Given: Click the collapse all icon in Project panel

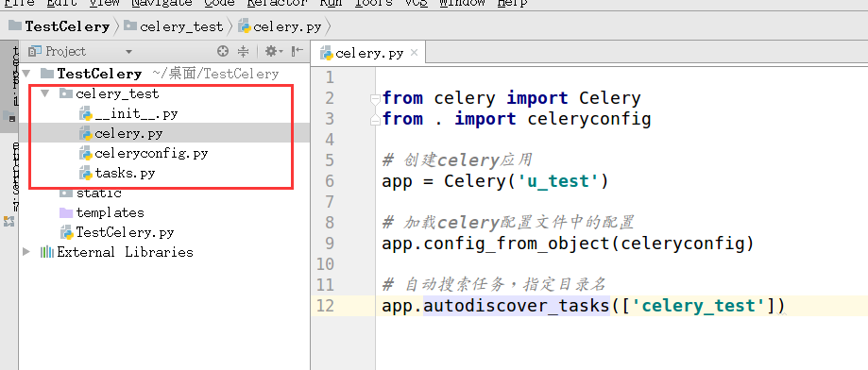Looking at the screenshot, I should (x=244, y=51).
